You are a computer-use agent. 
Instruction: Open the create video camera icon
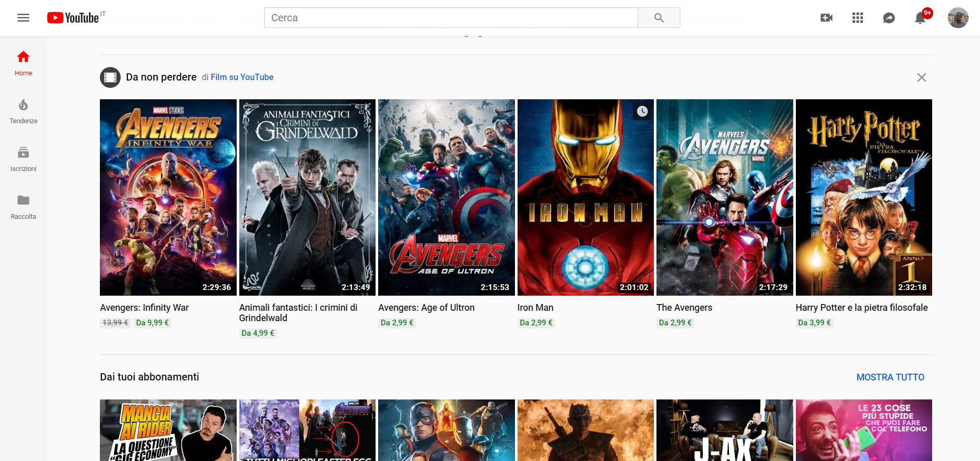pos(827,18)
